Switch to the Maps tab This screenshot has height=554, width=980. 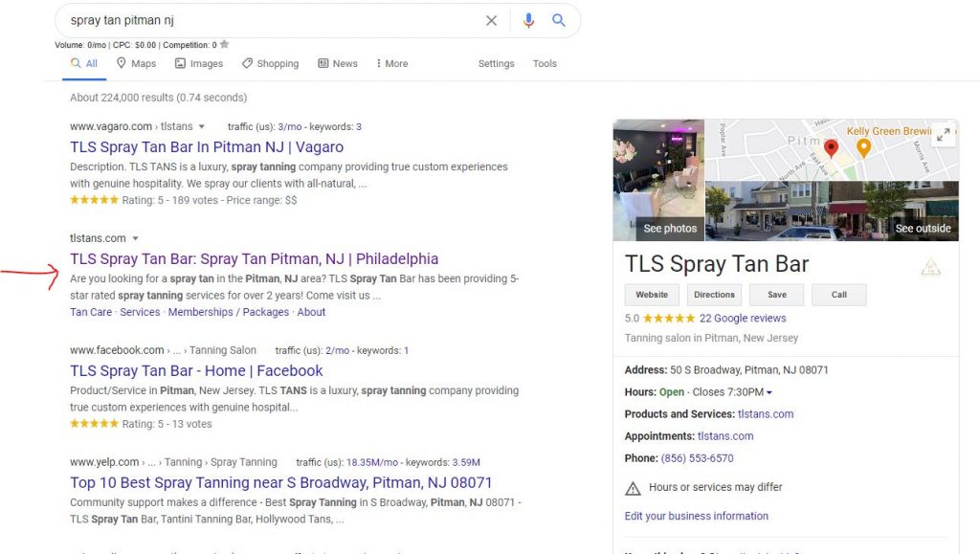(x=136, y=64)
